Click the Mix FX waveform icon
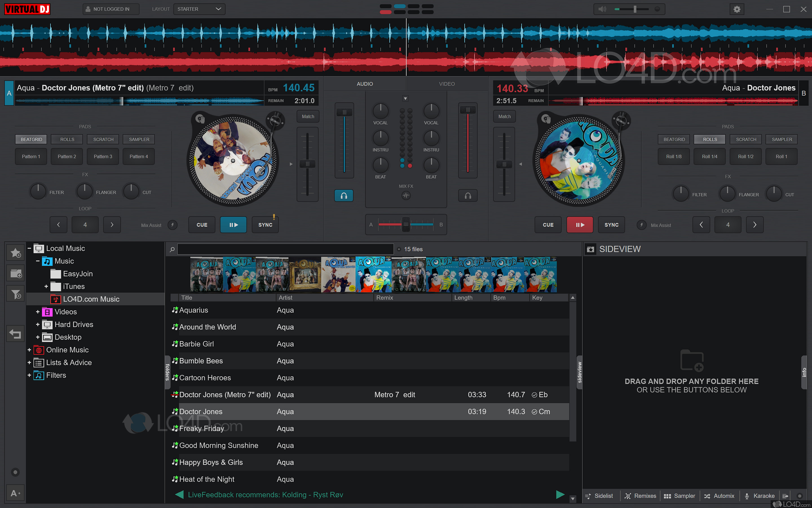The height and width of the screenshot is (508, 812). pos(406,196)
